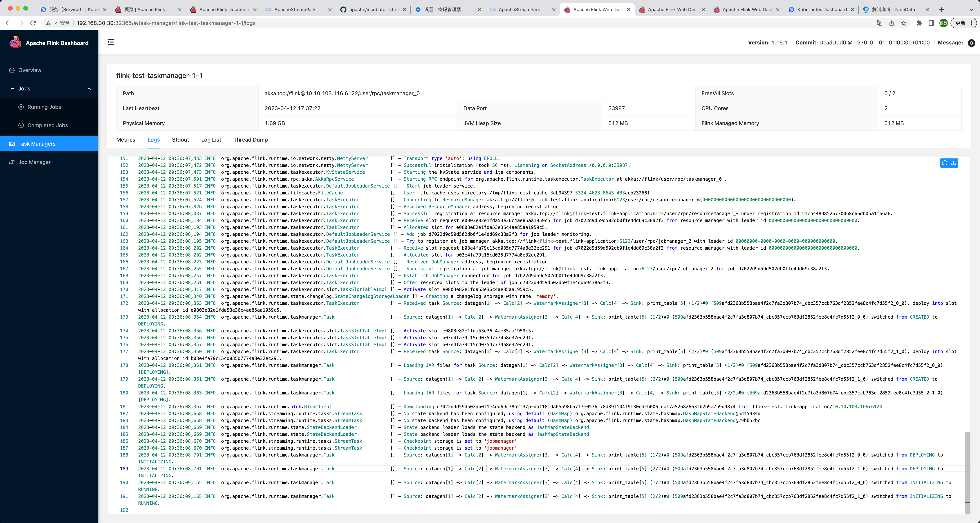
Task: Click the Job Manager build icon
Action: [x=12, y=162]
